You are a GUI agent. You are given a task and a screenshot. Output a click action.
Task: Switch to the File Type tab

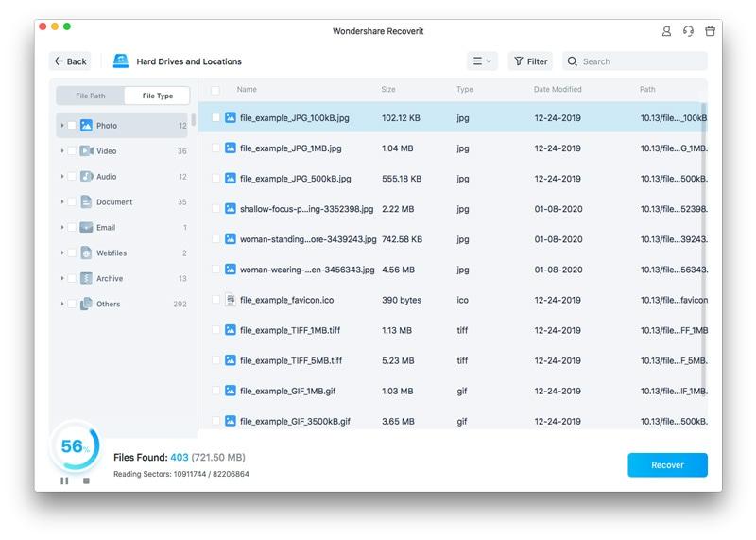click(x=157, y=96)
